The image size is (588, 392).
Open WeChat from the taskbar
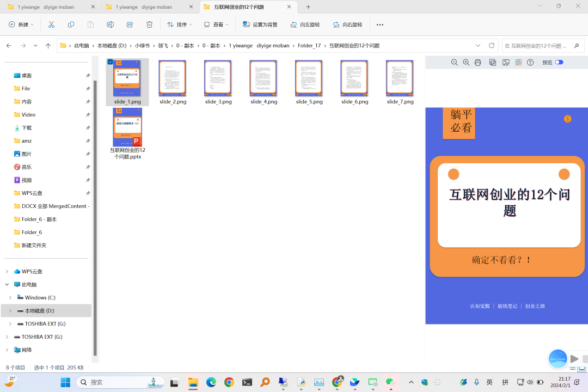pos(390,382)
